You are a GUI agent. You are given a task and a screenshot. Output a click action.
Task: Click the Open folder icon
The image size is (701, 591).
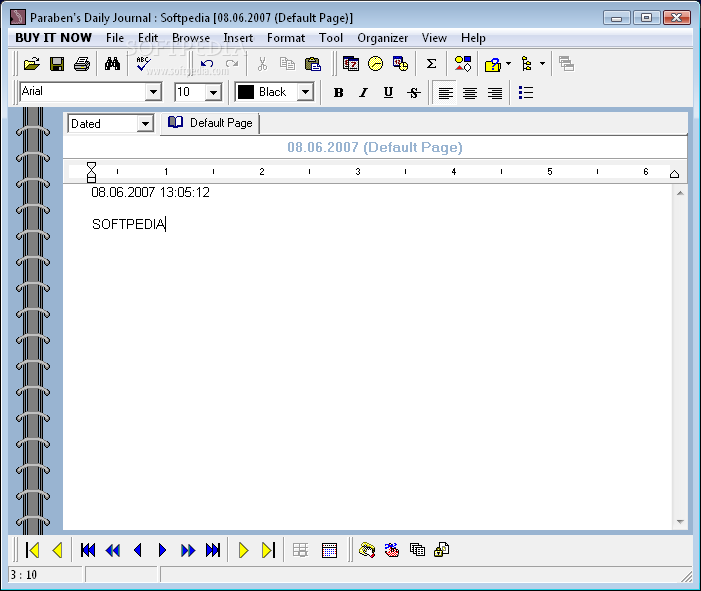coord(32,64)
